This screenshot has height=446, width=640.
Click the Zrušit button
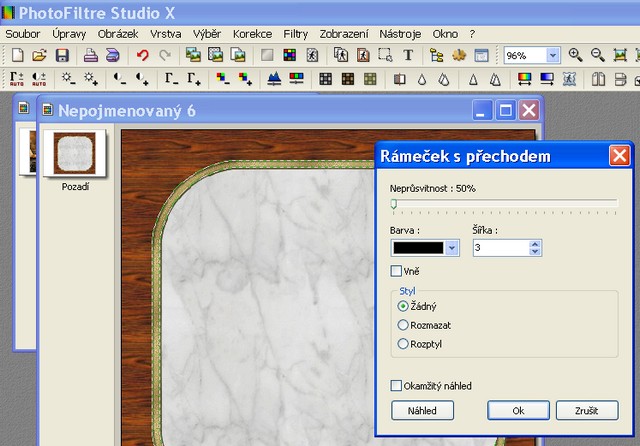tap(587, 410)
